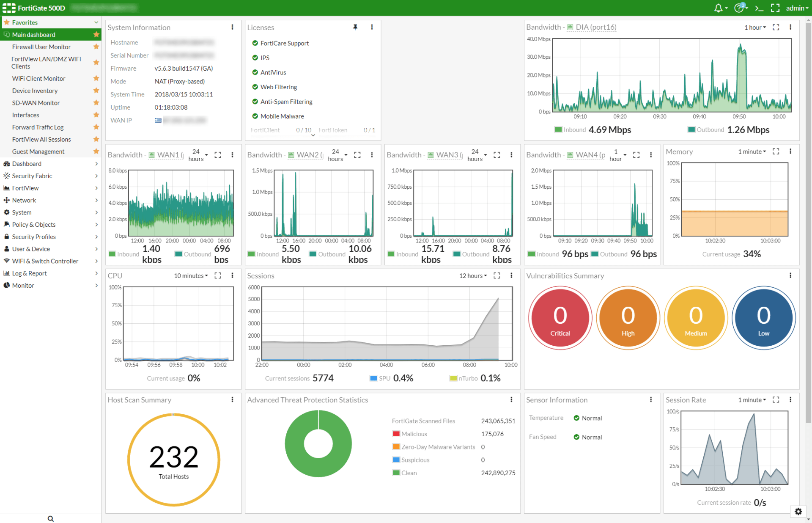Expand Policy & Objects menu
This screenshot has width=812, height=523.
pos(51,225)
